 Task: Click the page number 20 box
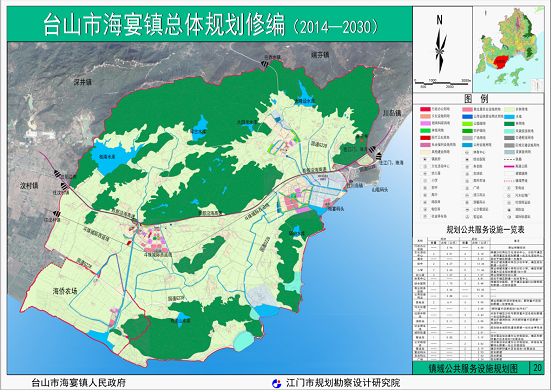tap(537, 367)
